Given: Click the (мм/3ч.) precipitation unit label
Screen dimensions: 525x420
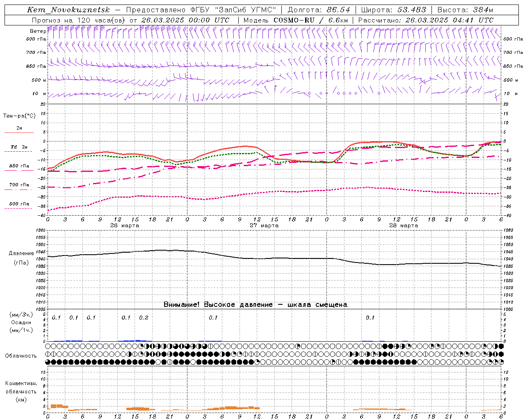Looking at the screenshot, I should point(21,315).
